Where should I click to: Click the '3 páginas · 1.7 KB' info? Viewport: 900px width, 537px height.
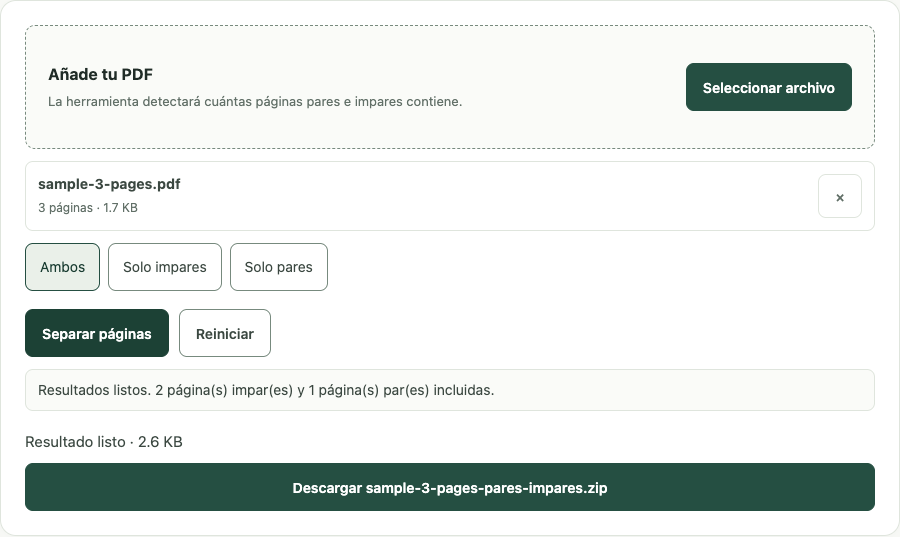(x=88, y=208)
